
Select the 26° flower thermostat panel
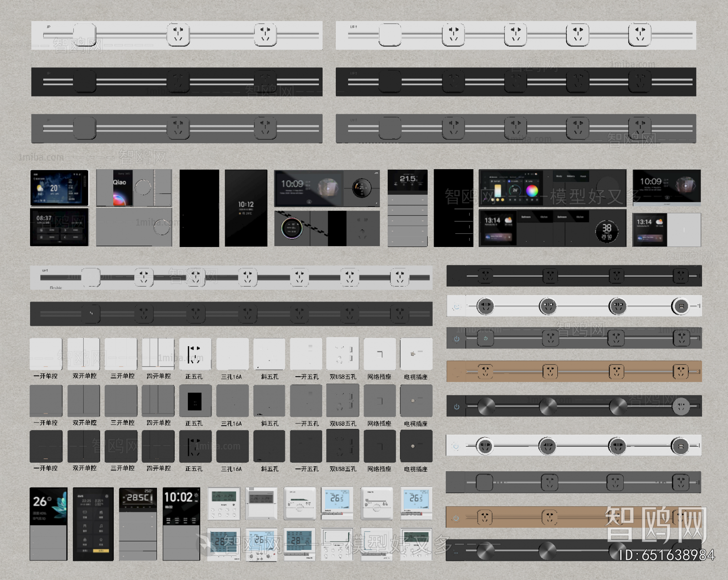pyautogui.click(x=49, y=506)
